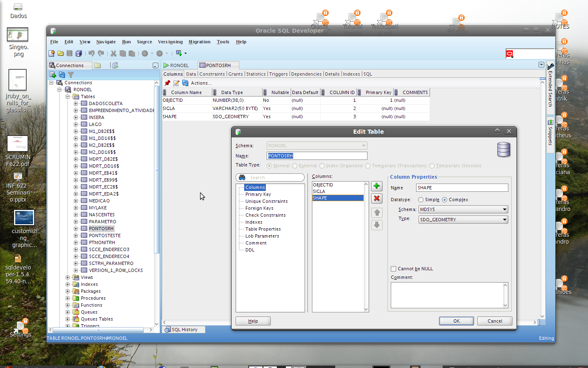Click the Edit table pencil icon
Screen dimensions: 588x368
[x=176, y=83]
